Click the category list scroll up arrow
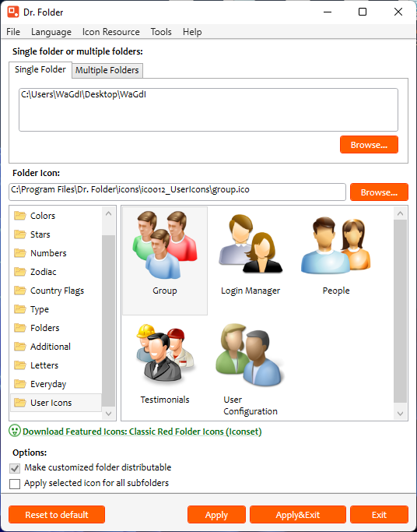This screenshot has width=417, height=532. coord(108,213)
